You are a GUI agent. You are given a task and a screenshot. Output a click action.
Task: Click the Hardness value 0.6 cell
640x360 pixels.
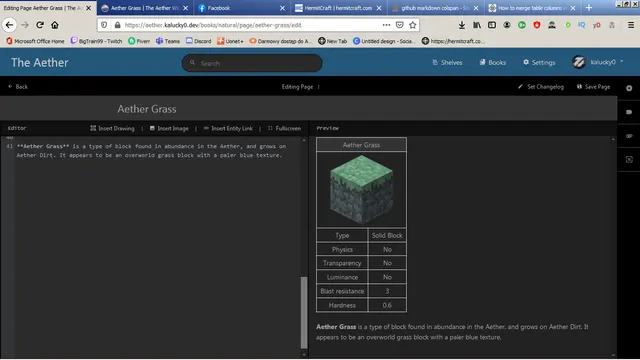tap(387, 305)
